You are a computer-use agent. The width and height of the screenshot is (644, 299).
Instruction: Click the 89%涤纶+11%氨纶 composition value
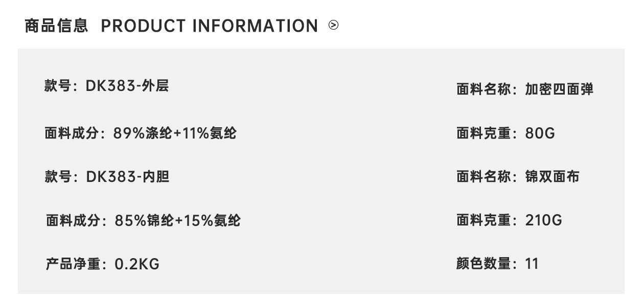pyautogui.click(x=175, y=133)
